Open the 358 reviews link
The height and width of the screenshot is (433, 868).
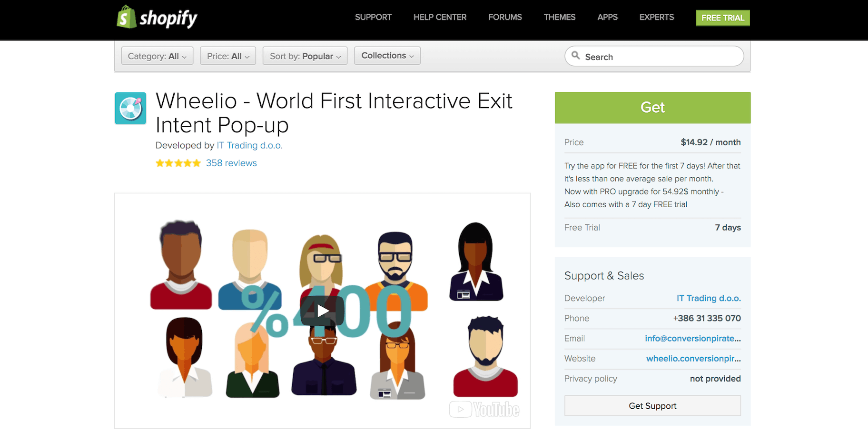pos(231,163)
